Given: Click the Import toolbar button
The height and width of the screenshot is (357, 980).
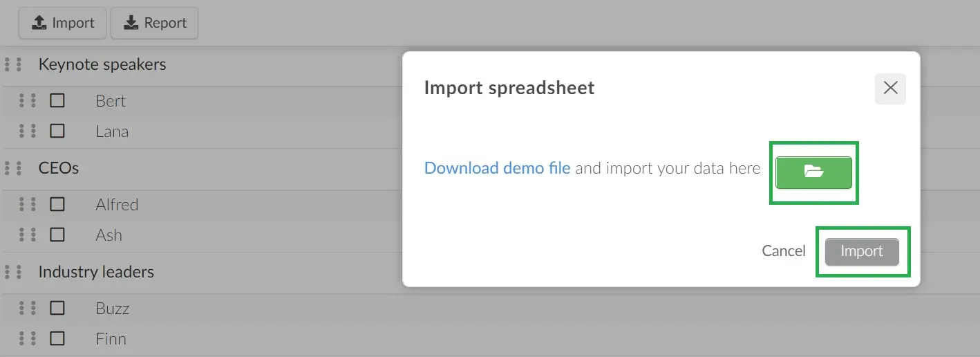Looking at the screenshot, I should (63, 23).
